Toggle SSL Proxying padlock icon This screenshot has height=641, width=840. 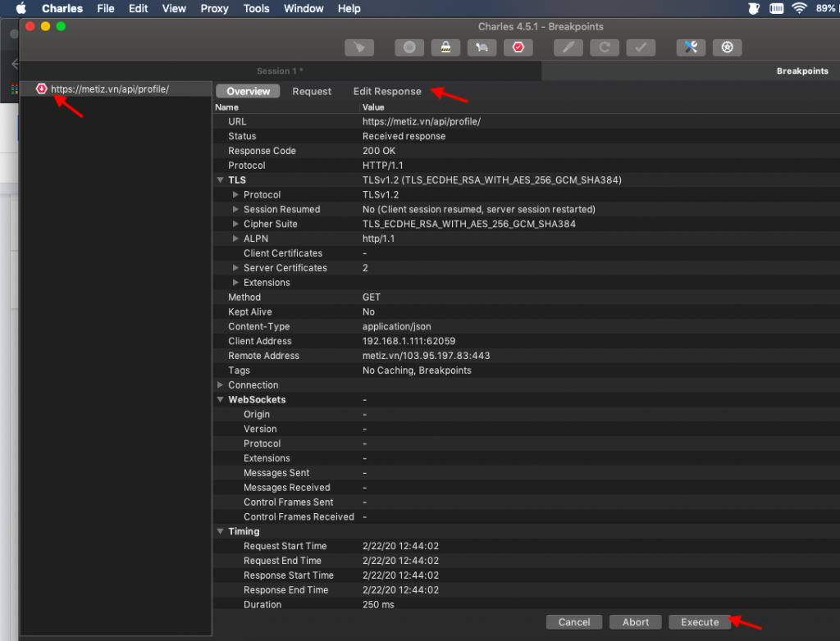click(445, 48)
